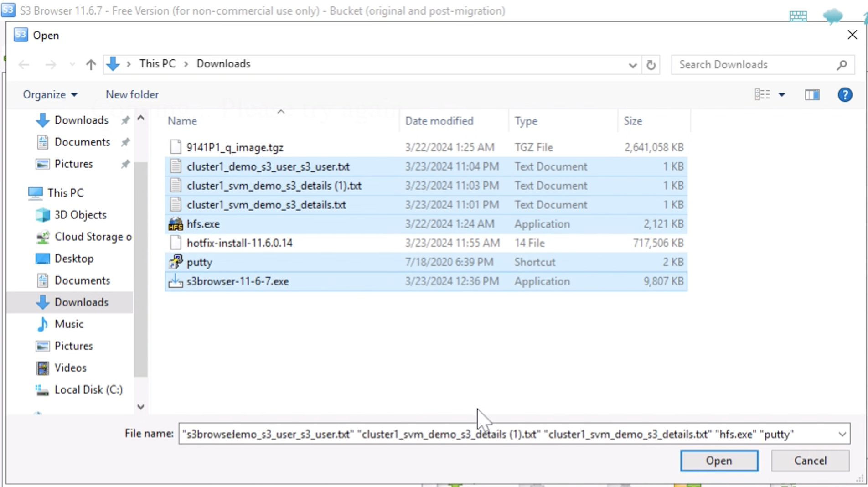Select Local Disk (C:) in navigation pane

[x=88, y=390]
